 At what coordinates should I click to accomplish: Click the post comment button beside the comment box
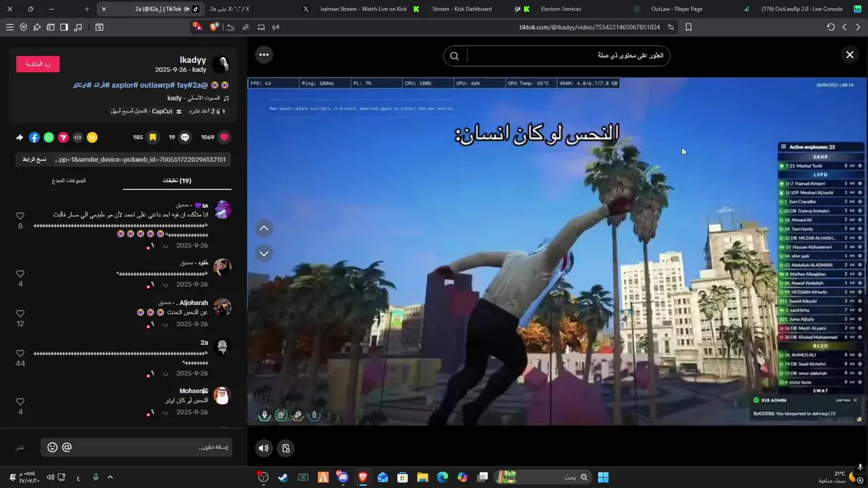point(21,447)
